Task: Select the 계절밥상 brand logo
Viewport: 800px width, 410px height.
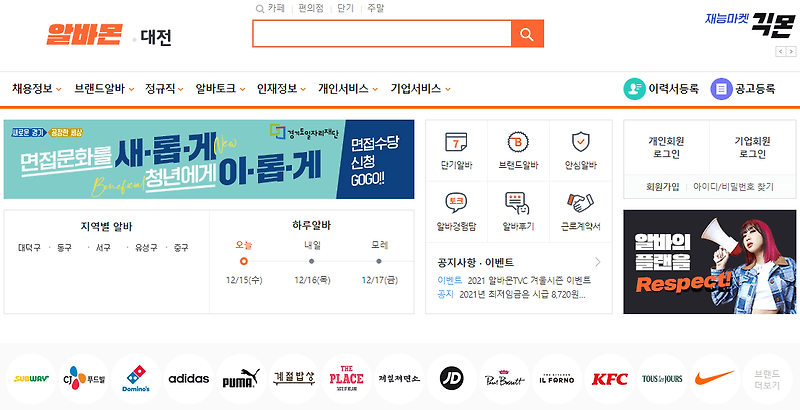Action: tap(294, 379)
